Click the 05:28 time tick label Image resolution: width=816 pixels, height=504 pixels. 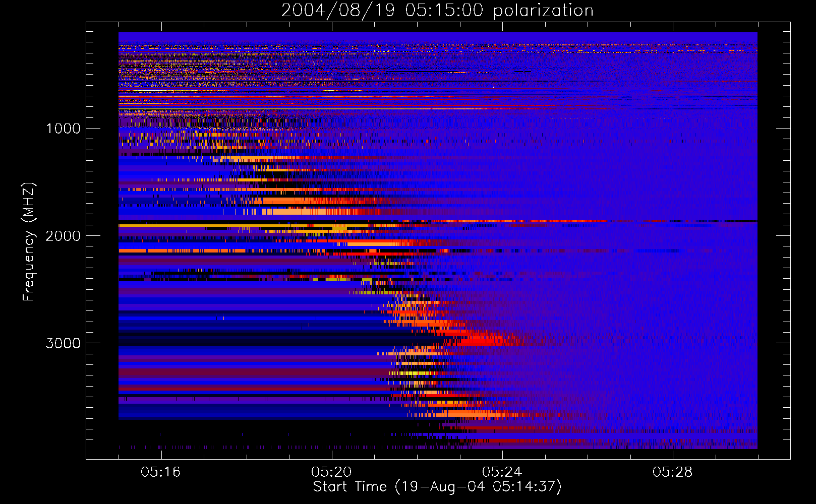pyautogui.click(x=673, y=472)
